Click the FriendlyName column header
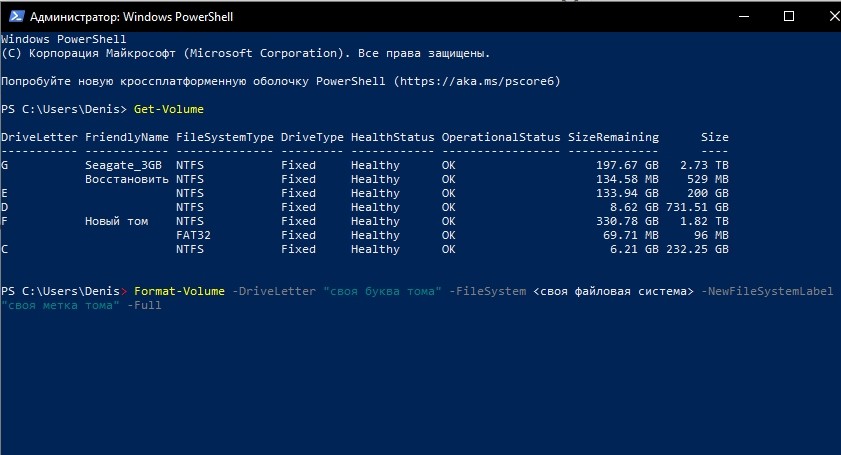This screenshot has width=841, height=455. click(127, 137)
